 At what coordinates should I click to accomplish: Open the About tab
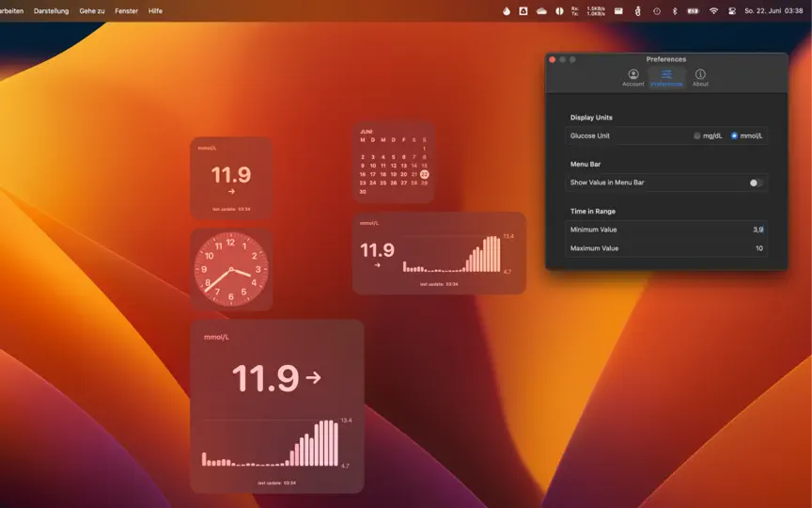[700, 78]
